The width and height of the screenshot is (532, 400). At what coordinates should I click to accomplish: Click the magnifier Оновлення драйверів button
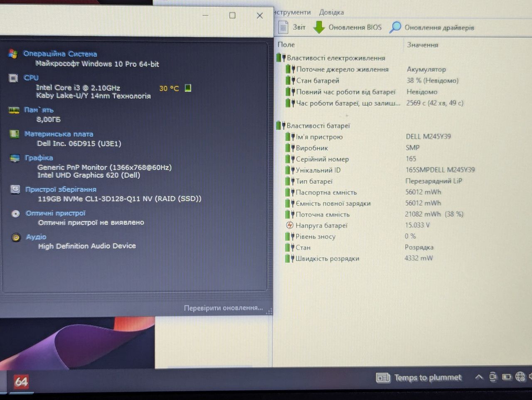tap(432, 27)
